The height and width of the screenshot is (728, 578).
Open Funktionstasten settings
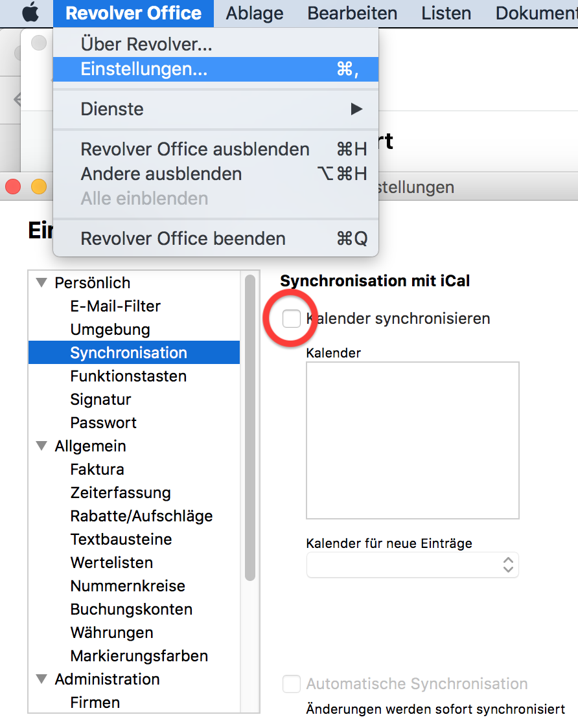click(x=128, y=376)
